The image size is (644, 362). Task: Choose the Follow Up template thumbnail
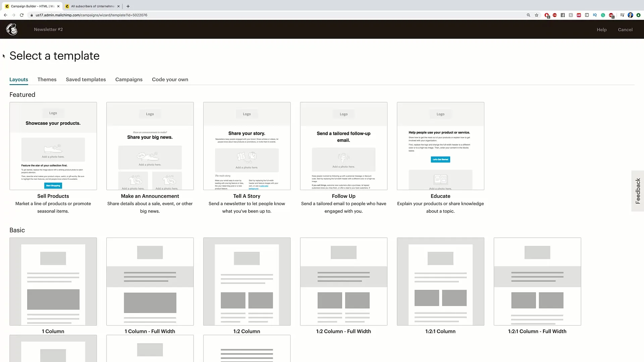(344, 146)
